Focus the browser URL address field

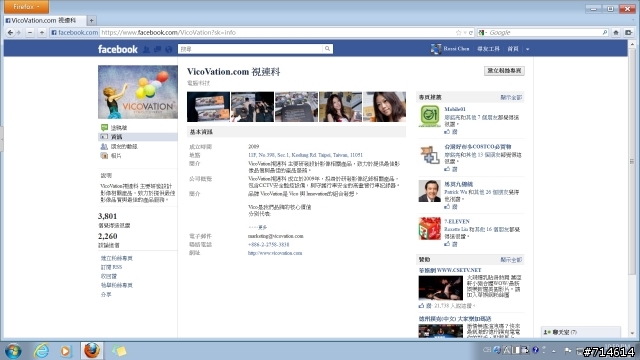277,33
